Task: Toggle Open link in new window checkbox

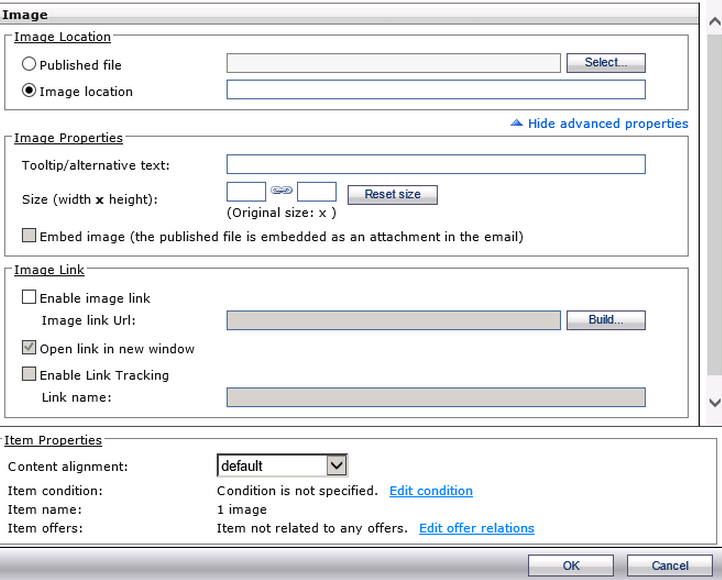Action: [x=29, y=349]
